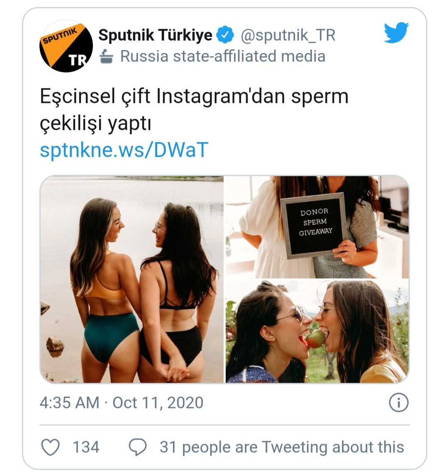Click the Twitter bird logo
448x476 pixels.
point(397,32)
